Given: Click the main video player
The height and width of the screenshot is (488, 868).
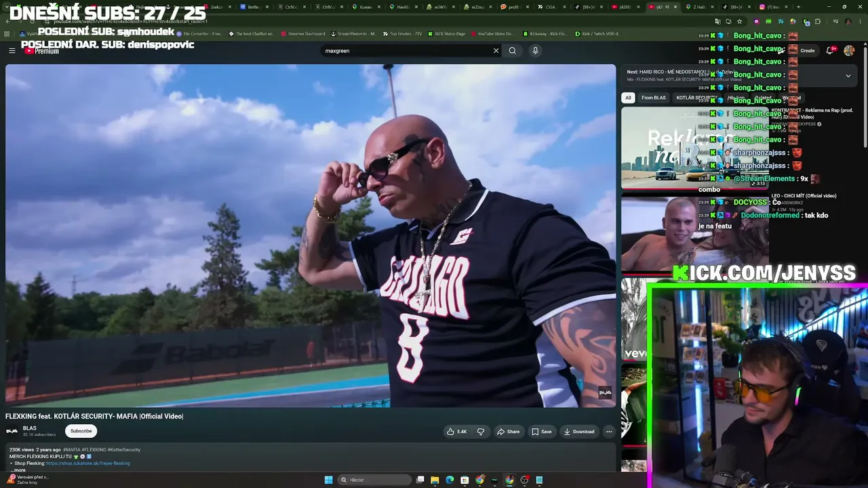Looking at the screenshot, I should click(x=311, y=236).
